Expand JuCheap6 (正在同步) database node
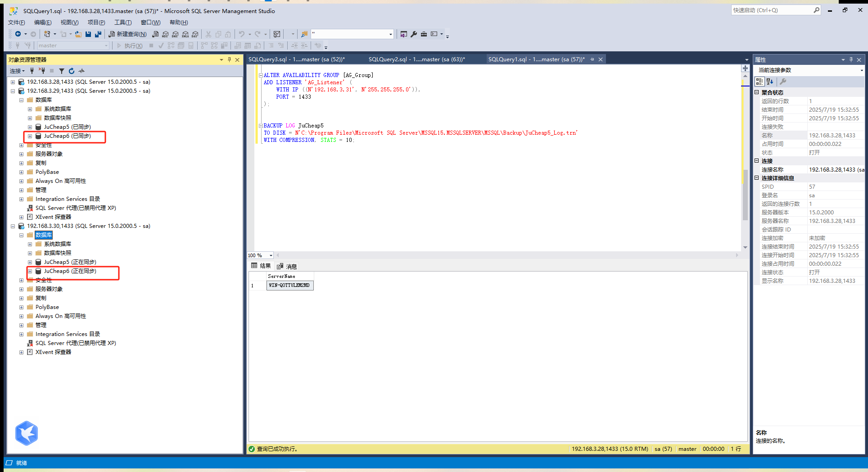 [30, 271]
